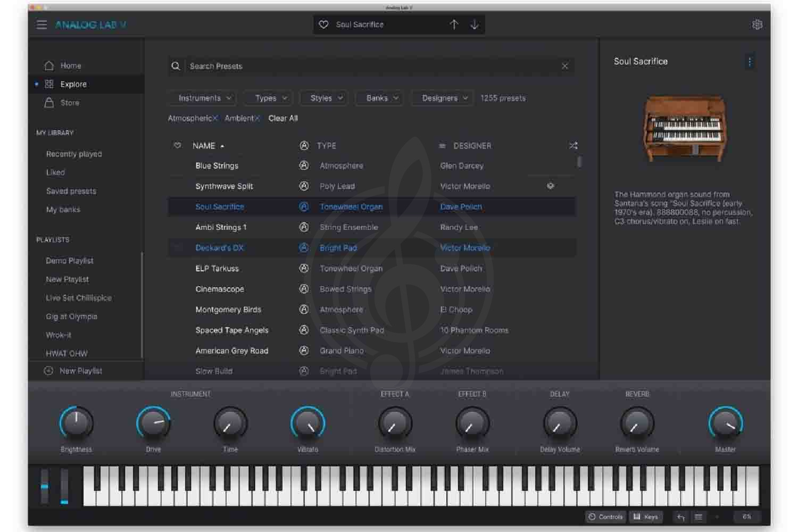Screen dimensions: 798x532
Task: Click into the Search Presets field
Action: [x=371, y=66]
